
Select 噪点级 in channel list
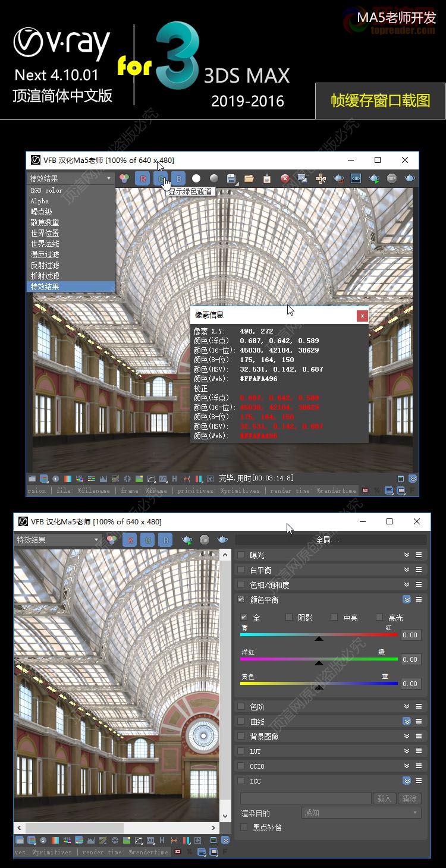(70, 212)
